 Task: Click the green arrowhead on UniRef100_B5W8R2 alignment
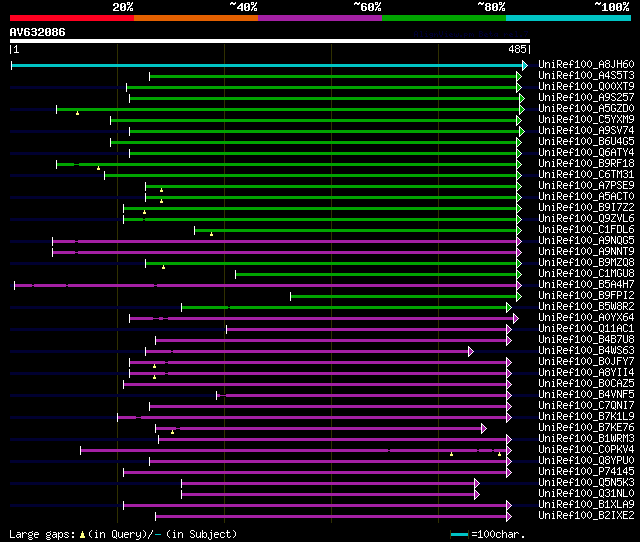(x=509, y=307)
